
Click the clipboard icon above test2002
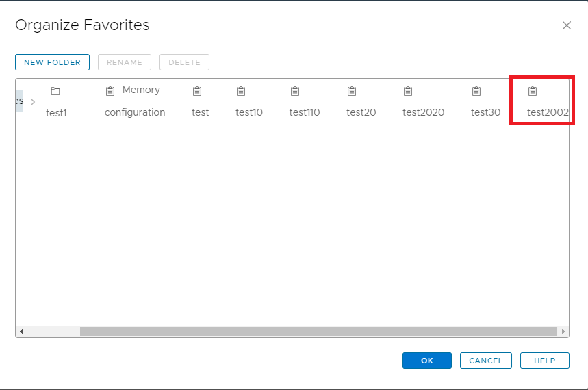point(533,91)
